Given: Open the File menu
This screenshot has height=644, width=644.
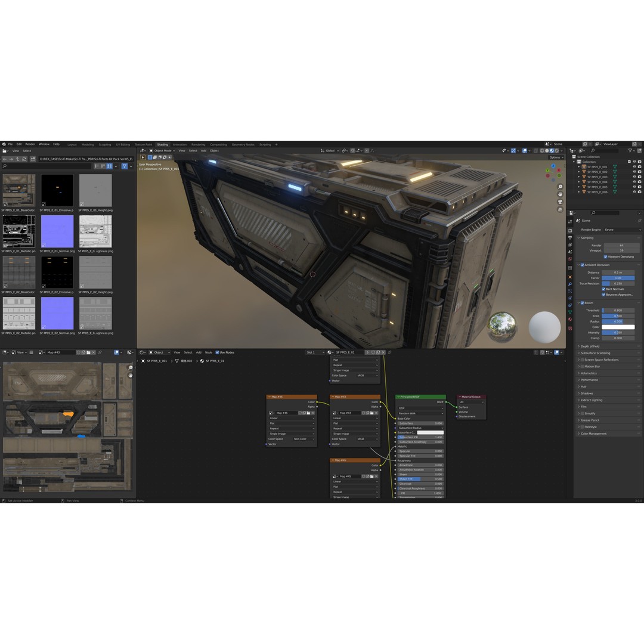Looking at the screenshot, I should [x=10, y=144].
